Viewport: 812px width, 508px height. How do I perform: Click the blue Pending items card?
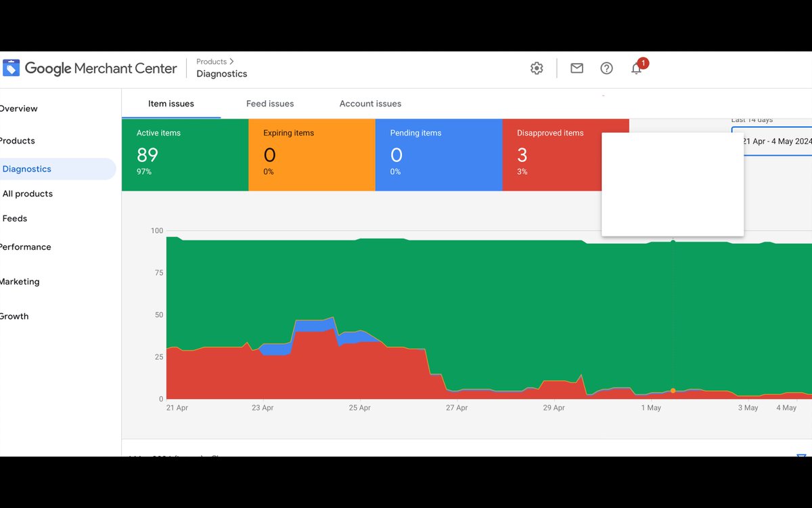438,154
